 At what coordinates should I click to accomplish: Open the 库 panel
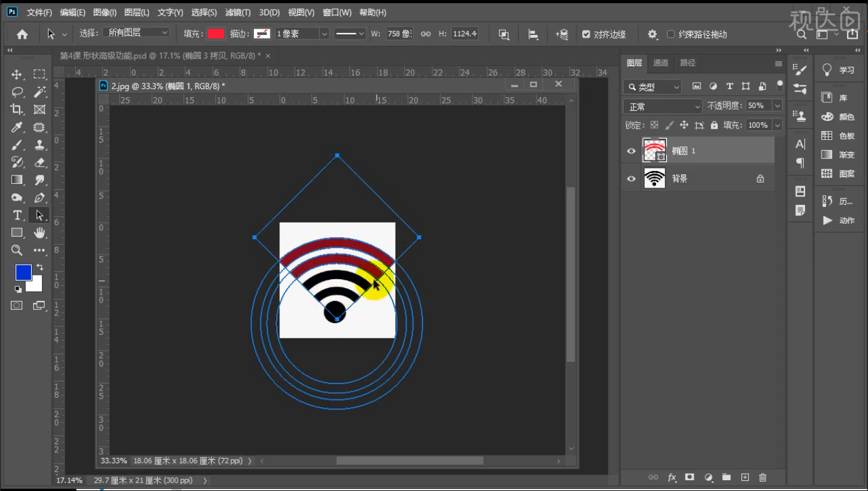click(835, 98)
